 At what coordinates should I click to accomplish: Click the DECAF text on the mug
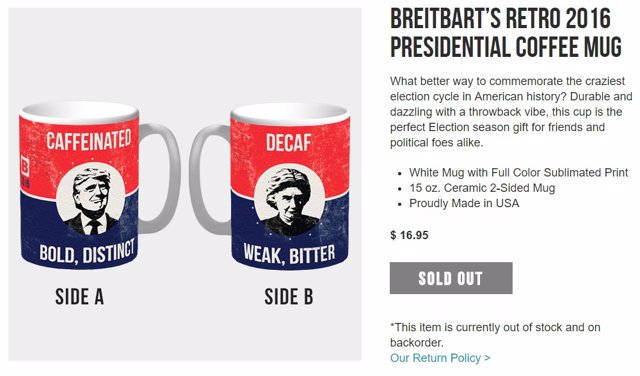pyautogui.click(x=289, y=143)
